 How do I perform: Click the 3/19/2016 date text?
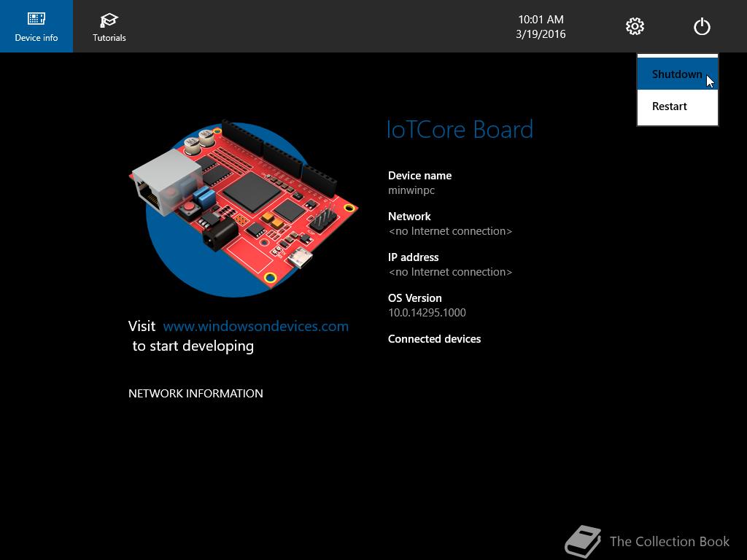(x=541, y=34)
